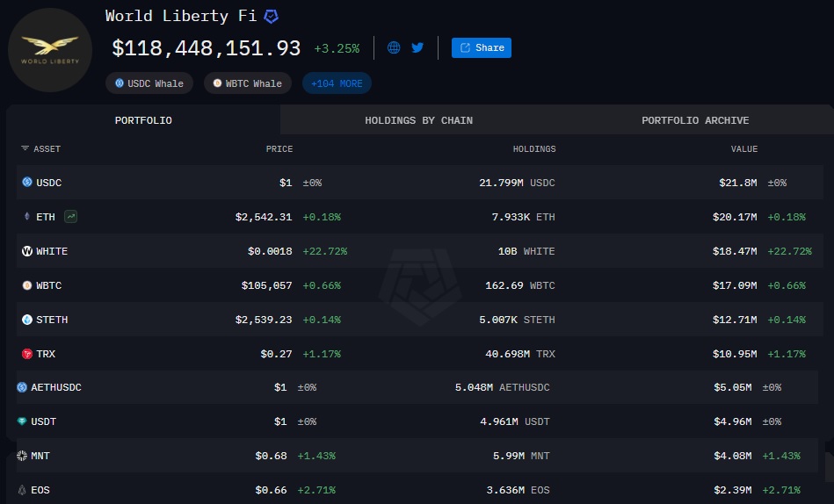Image resolution: width=834 pixels, height=504 pixels.
Task: Open the TRX asset name
Action: pyautogui.click(x=46, y=354)
